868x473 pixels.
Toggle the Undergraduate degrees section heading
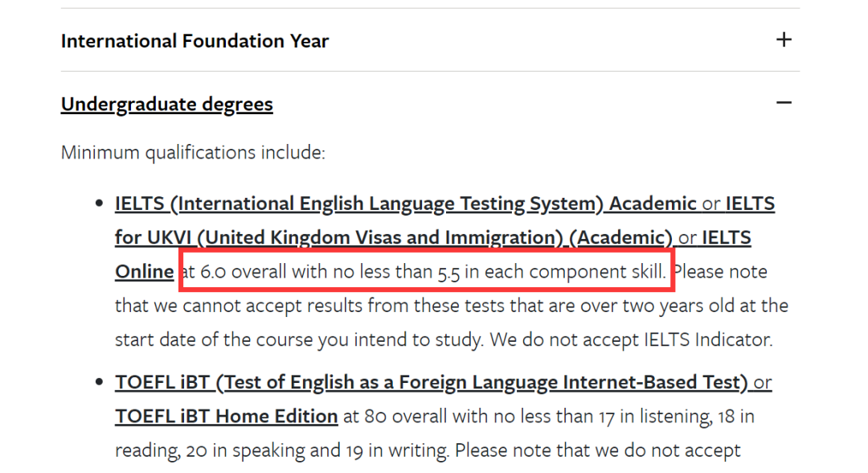(x=166, y=104)
